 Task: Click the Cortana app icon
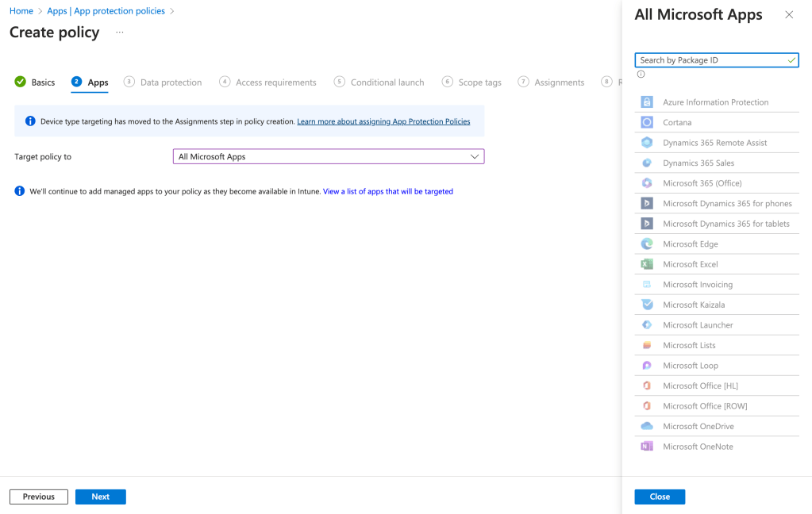click(647, 122)
